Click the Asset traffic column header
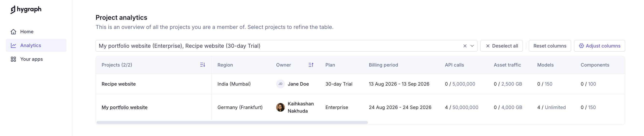The height and width of the screenshot is (136, 644). [507, 65]
